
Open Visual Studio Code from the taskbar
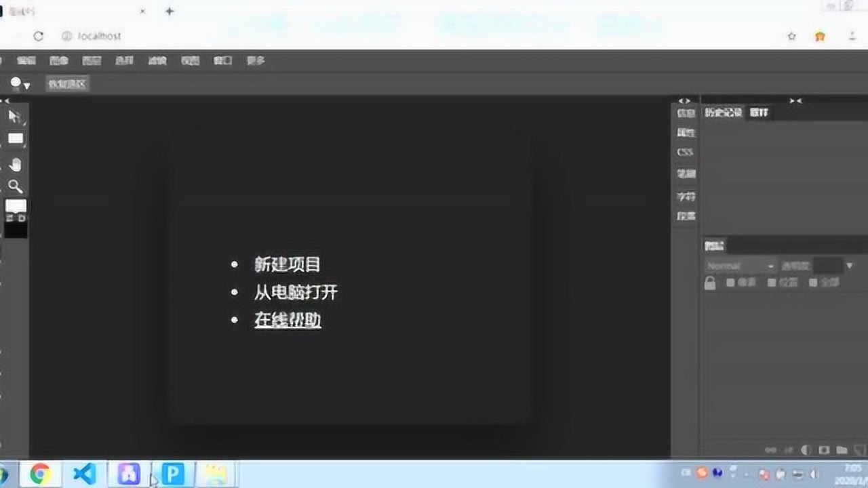pos(85,474)
